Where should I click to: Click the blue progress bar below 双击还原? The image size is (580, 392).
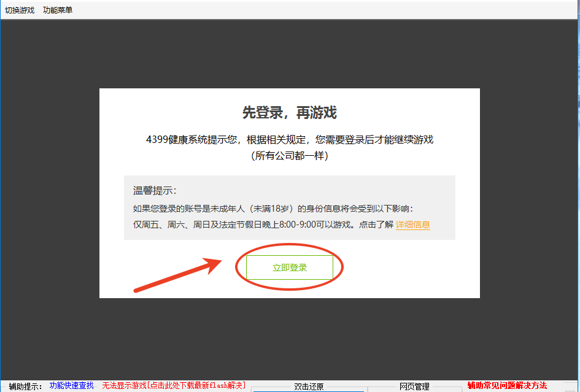309,391
